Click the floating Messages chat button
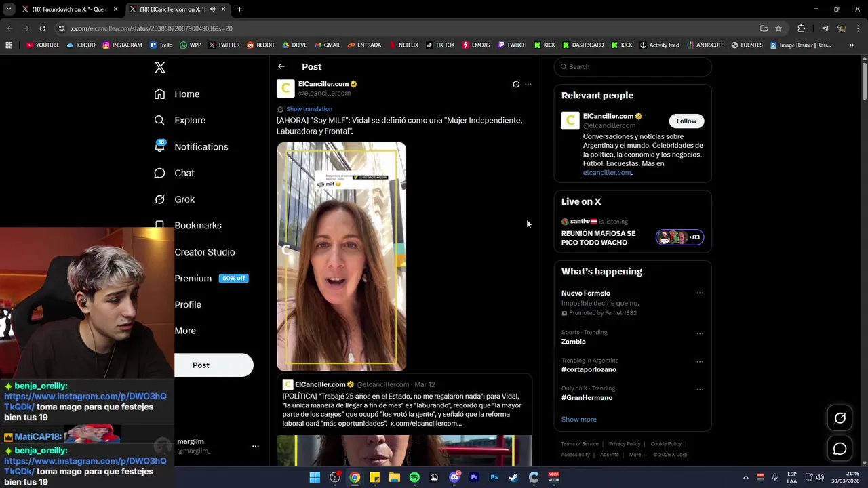Screen dimensions: 868x488 [840, 449]
